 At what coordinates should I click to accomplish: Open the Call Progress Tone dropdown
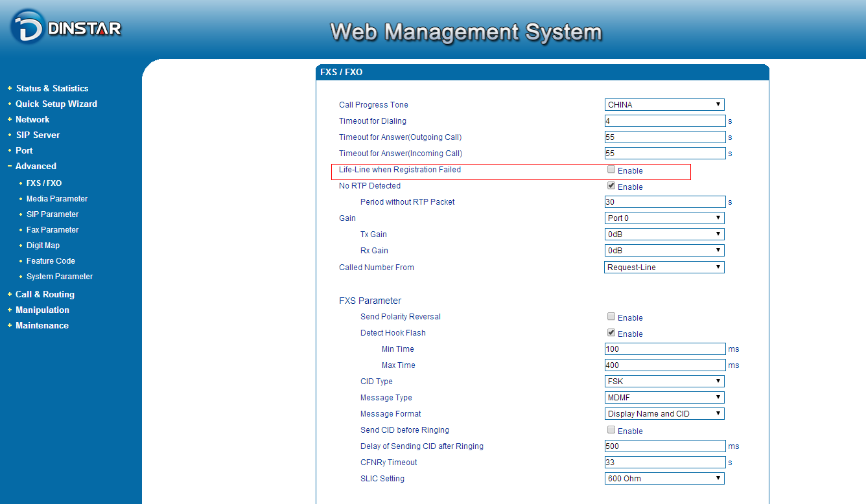(664, 105)
